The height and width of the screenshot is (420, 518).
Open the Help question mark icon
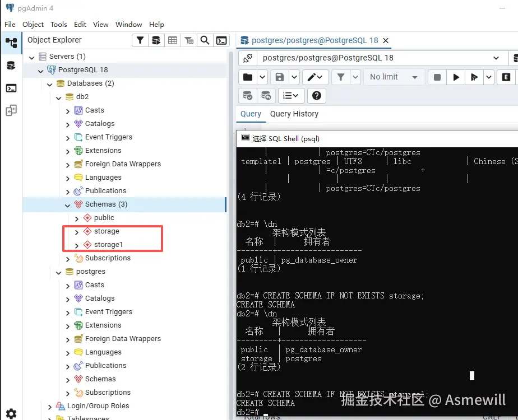pos(317,96)
